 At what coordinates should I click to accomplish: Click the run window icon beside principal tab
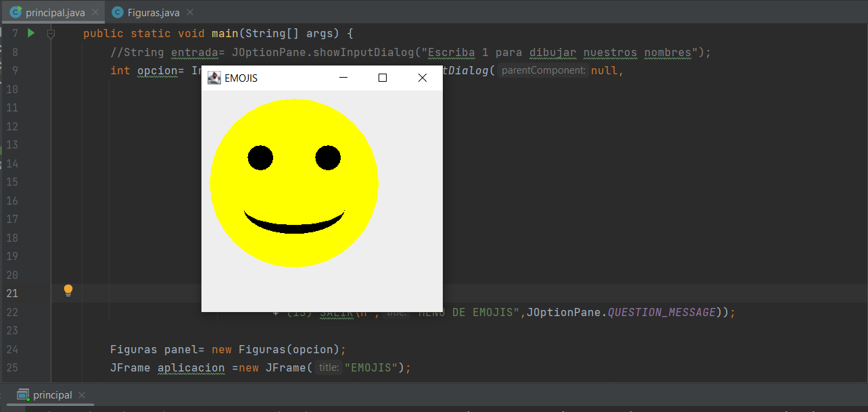pyautogui.click(x=22, y=394)
